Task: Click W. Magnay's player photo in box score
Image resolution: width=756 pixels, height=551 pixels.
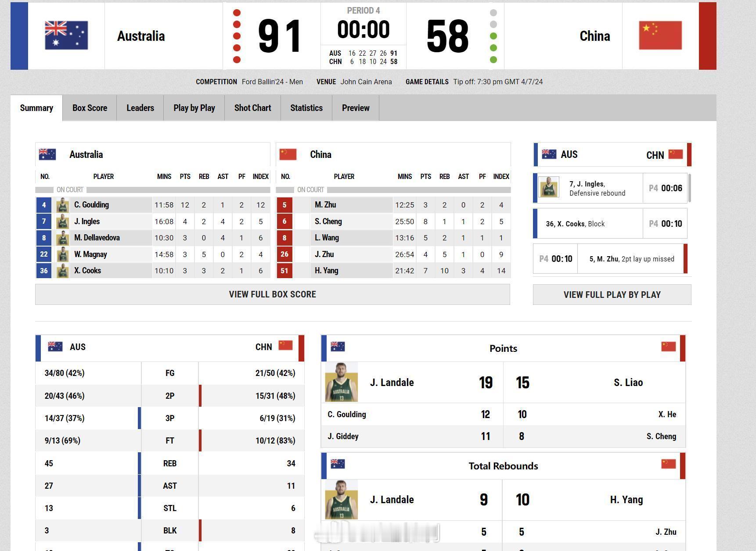Action: pyautogui.click(x=63, y=254)
